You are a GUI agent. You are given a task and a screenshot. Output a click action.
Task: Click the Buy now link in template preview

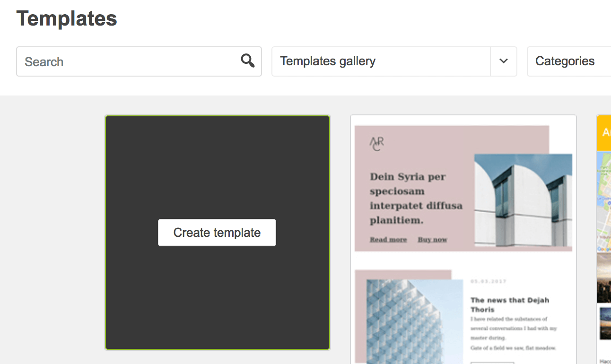click(x=432, y=239)
